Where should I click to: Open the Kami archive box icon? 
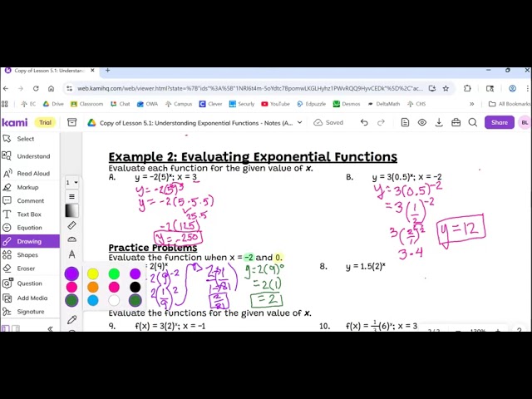click(72, 122)
